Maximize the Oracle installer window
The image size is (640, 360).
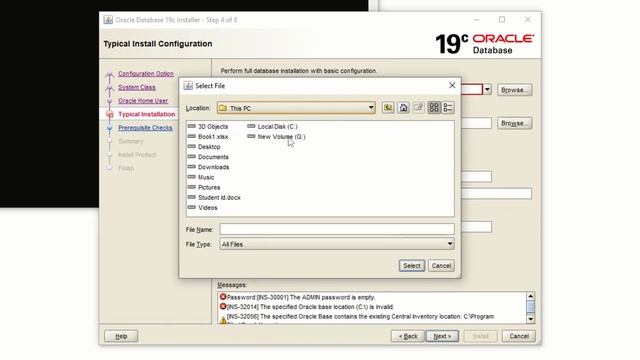click(502, 19)
